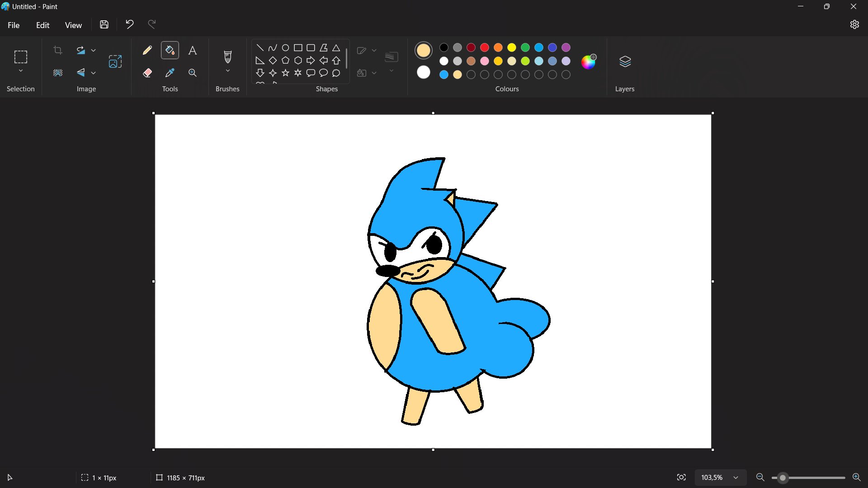Choose the five-point star shape

point(285,73)
